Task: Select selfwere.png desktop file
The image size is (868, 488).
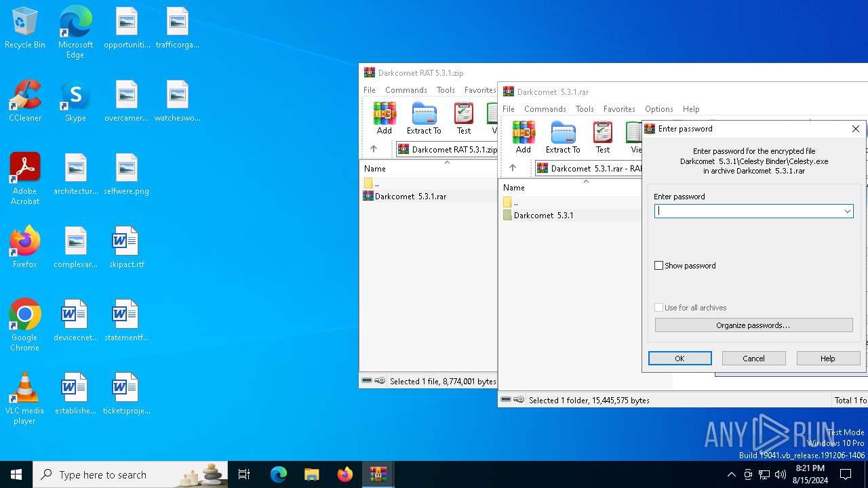Action: click(x=126, y=175)
